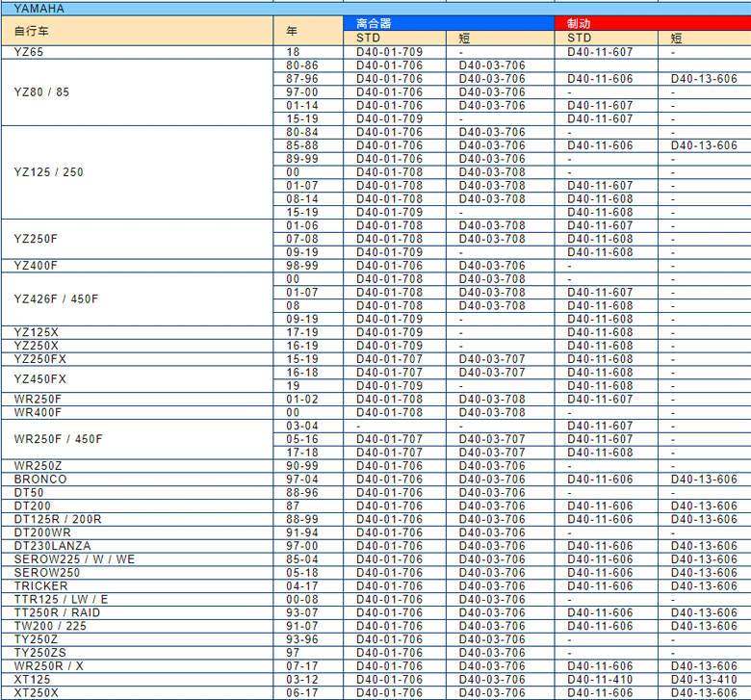Click the blue 离合器 header
Viewport: 751px width, 700px height.
pyautogui.click(x=449, y=23)
